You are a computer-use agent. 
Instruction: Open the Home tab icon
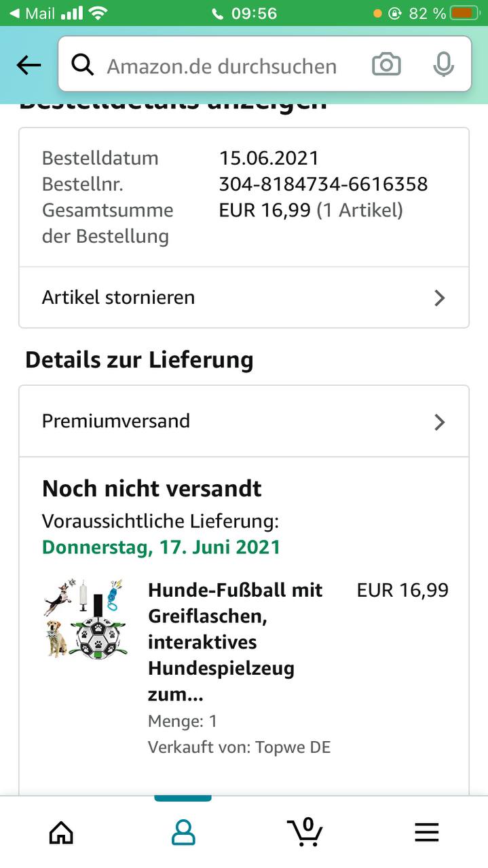click(61, 831)
